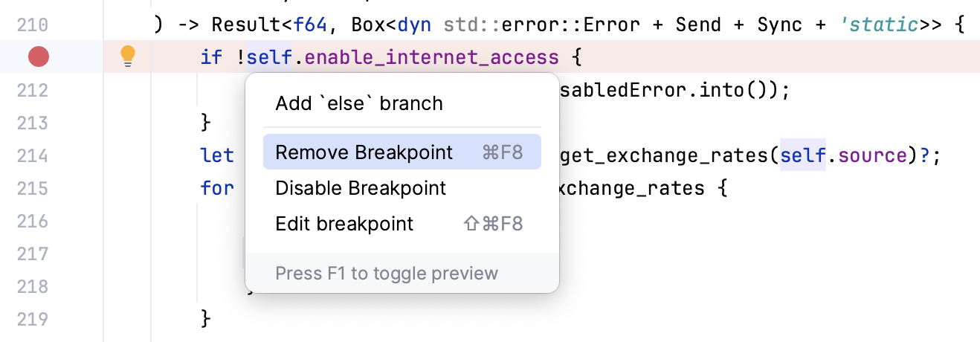Screen dimensions: 980x342
Task: Click line number 210 in the gutter
Action: click(32, 25)
